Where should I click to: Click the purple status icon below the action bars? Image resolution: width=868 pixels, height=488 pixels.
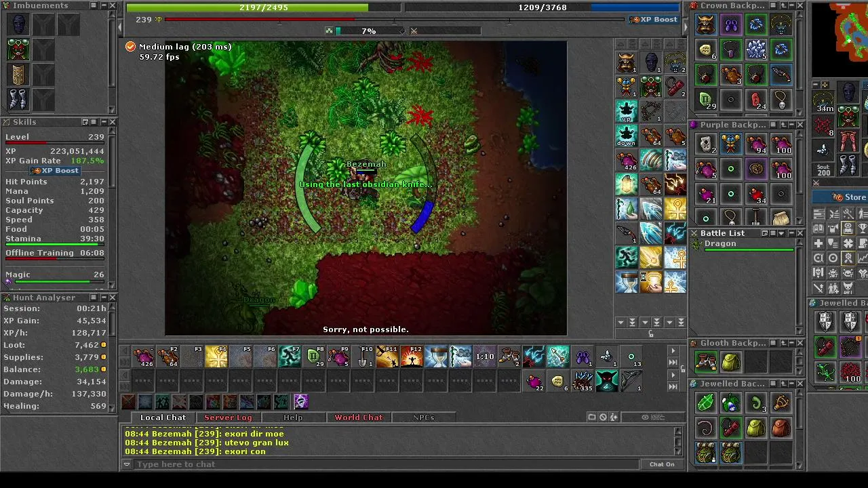pyautogui.click(x=301, y=402)
